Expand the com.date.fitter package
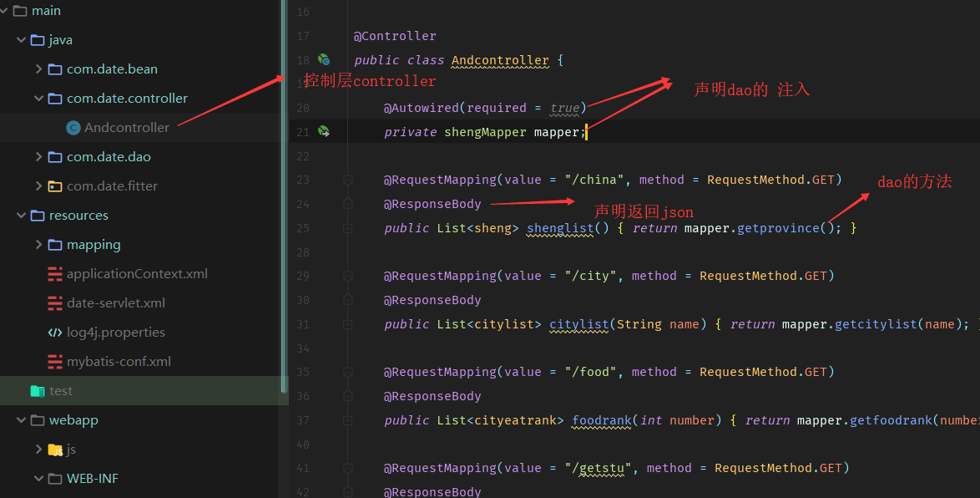980x498 pixels. [x=38, y=185]
